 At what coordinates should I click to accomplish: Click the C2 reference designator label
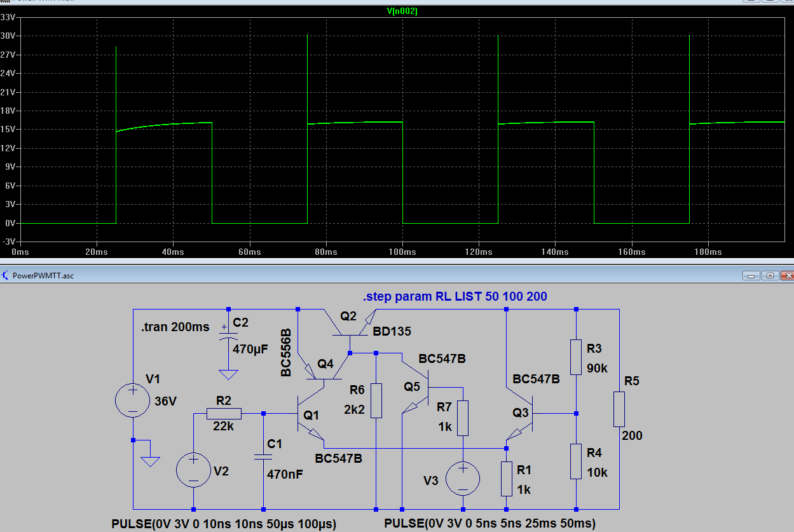tap(240, 322)
